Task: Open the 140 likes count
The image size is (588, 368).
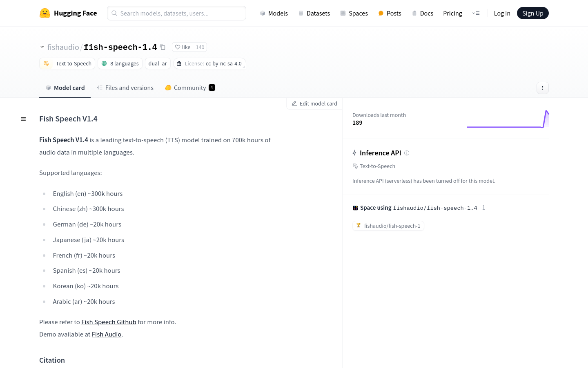Action: pos(200,47)
